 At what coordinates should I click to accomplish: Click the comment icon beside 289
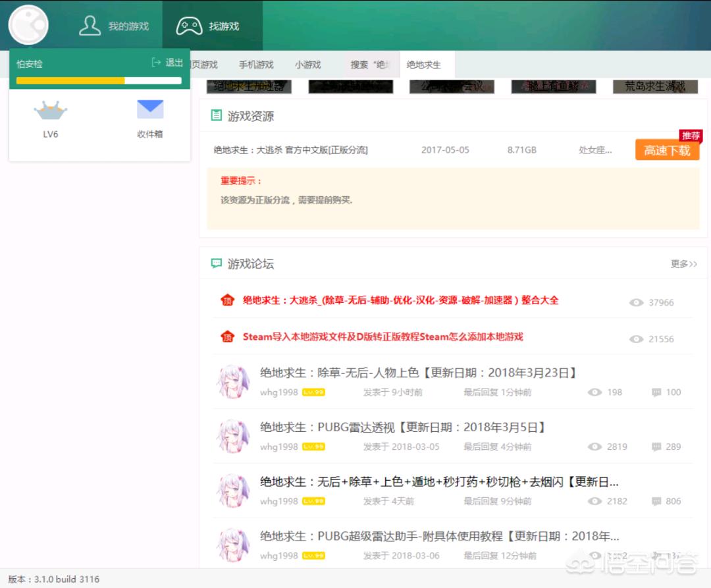(656, 446)
